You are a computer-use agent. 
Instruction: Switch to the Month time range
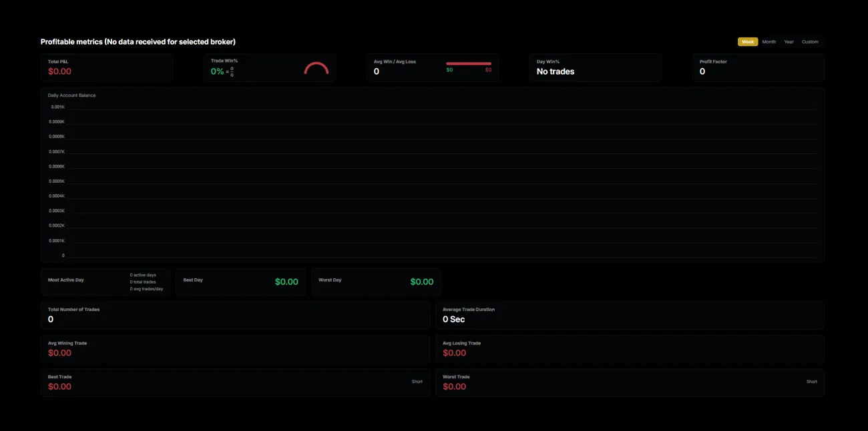point(769,41)
